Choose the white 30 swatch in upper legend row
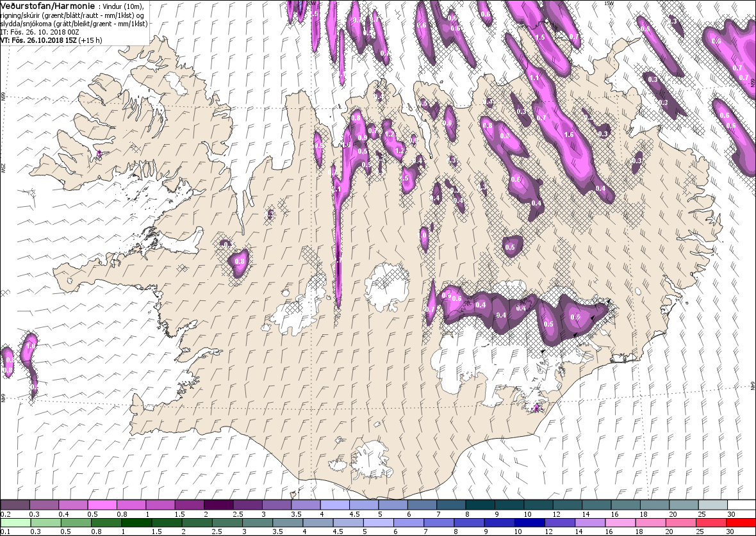The width and height of the screenshot is (756, 536). 741,505
